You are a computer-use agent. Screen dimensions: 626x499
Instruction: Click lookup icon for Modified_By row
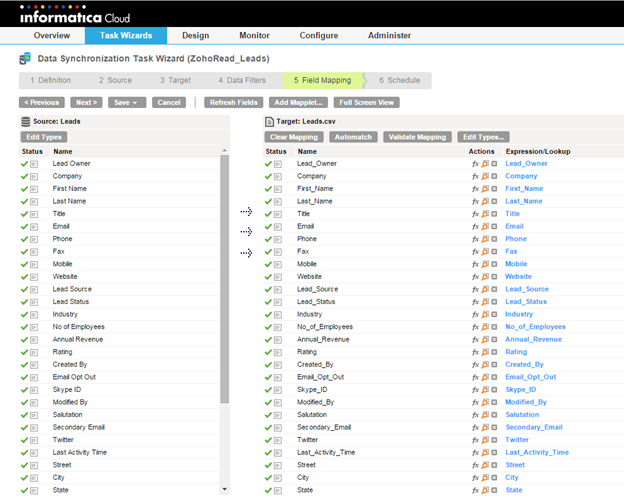point(485,402)
